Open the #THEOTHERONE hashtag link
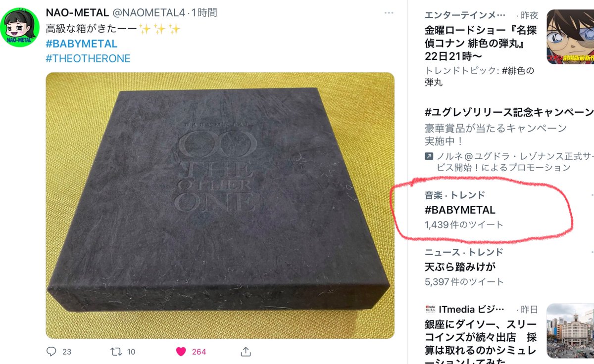 [88, 58]
